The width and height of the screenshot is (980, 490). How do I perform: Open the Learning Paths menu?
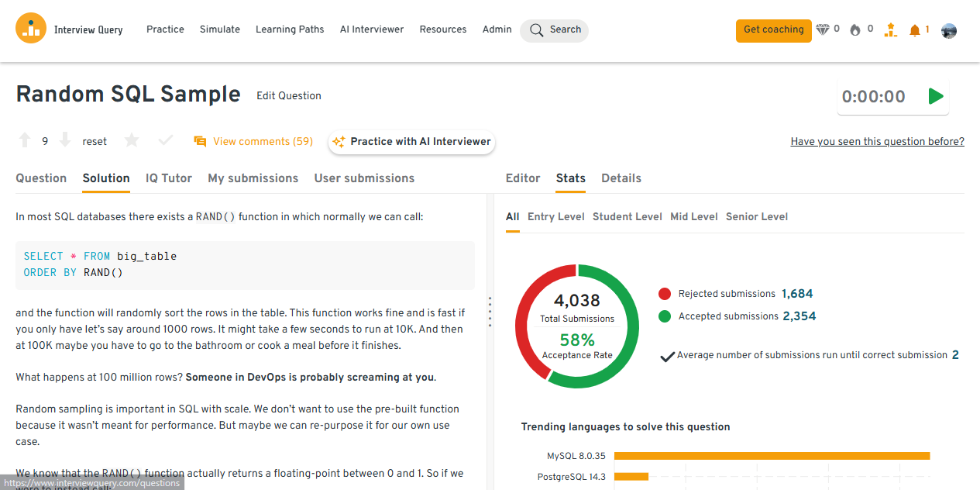point(290,29)
